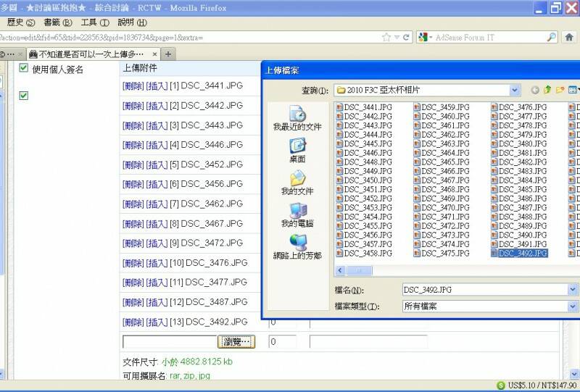Click 刪除 for attachment DSC_3452.JPG
The width and height of the screenshot is (580, 392).
133,164
